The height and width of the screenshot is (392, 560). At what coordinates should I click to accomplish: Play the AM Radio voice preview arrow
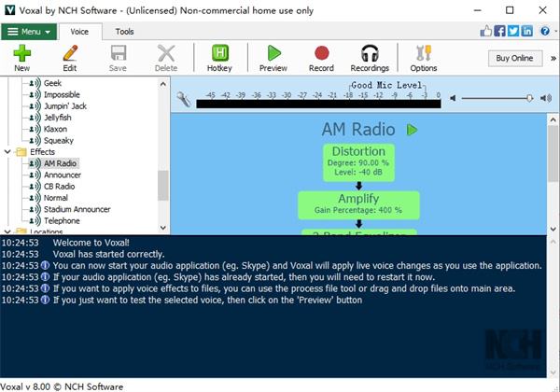click(412, 130)
